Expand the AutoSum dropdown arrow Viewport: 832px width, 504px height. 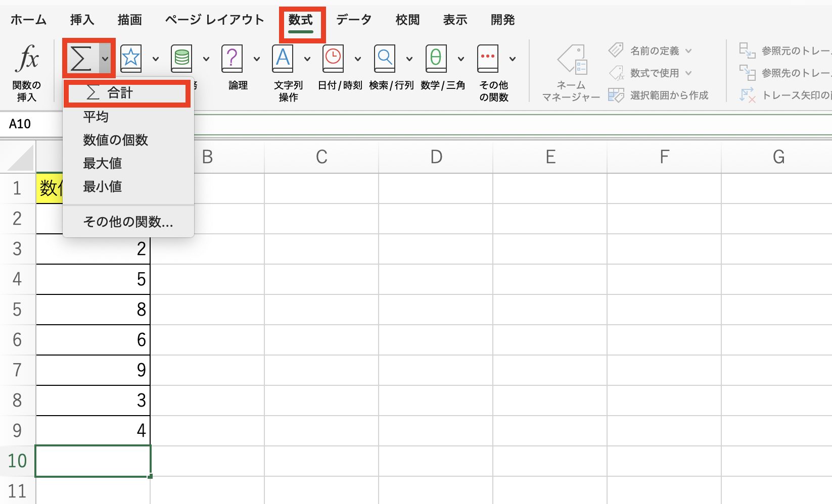tap(105, 59)
